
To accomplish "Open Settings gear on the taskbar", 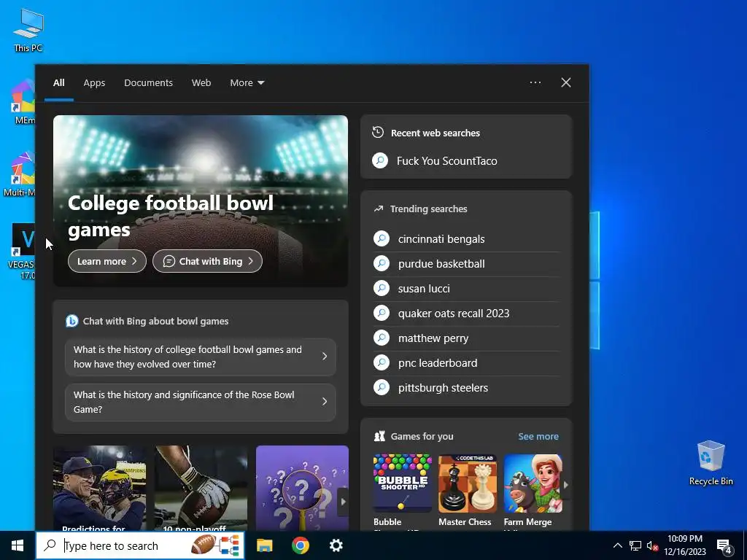I will coord(336,545).
